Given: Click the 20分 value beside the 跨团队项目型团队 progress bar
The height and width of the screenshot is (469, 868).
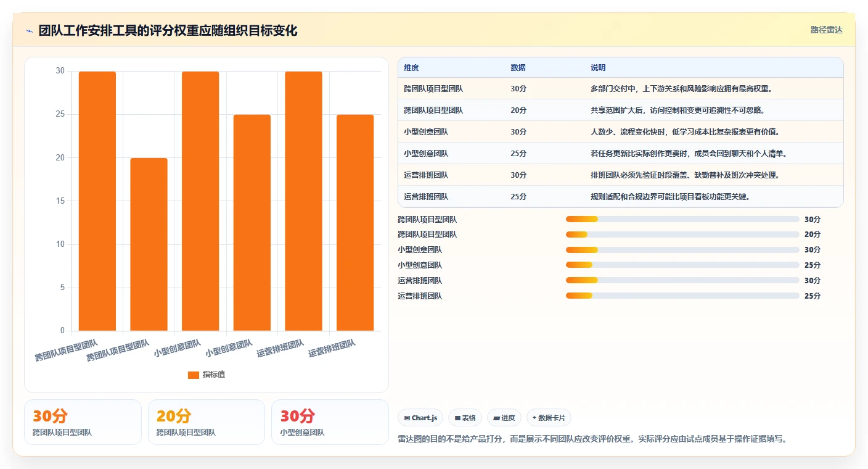Looking at the screenshot, I should point(813,234).
